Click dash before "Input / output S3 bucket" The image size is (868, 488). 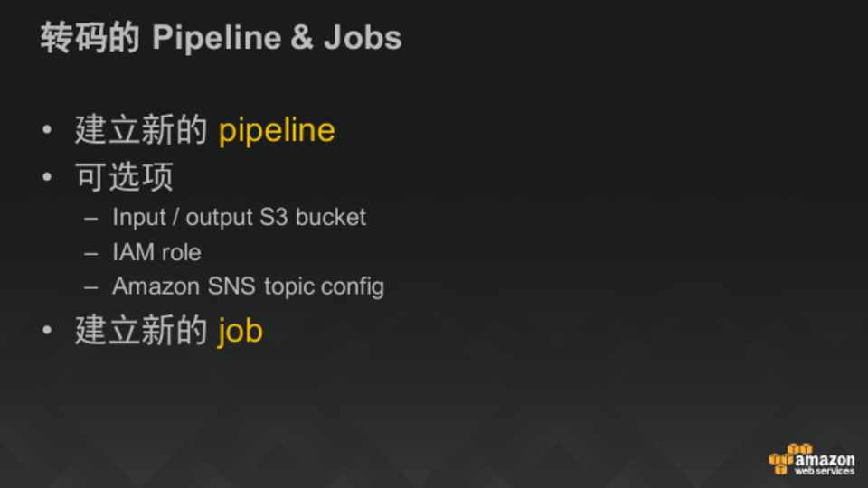click(90, 219)
